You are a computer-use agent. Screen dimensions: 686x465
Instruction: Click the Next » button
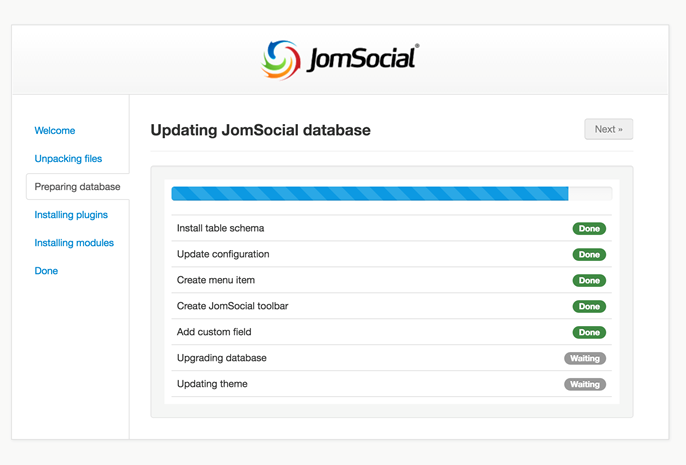pos(609,129)
